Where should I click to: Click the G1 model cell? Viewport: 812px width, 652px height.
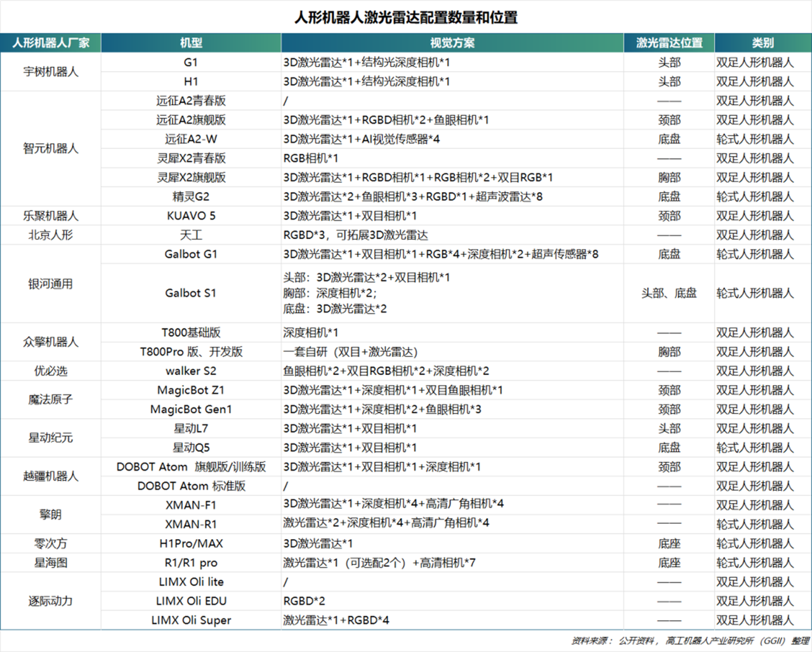pos(191,62)
